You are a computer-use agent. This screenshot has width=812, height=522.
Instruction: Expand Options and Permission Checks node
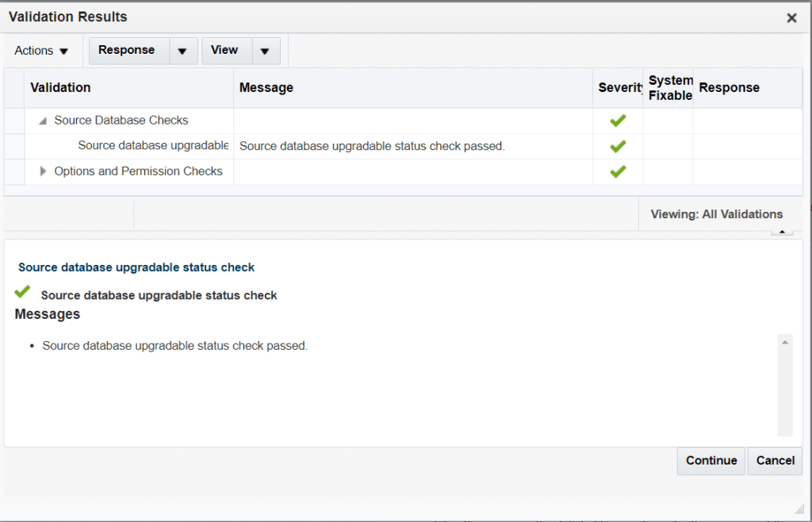tap(43, 171)
